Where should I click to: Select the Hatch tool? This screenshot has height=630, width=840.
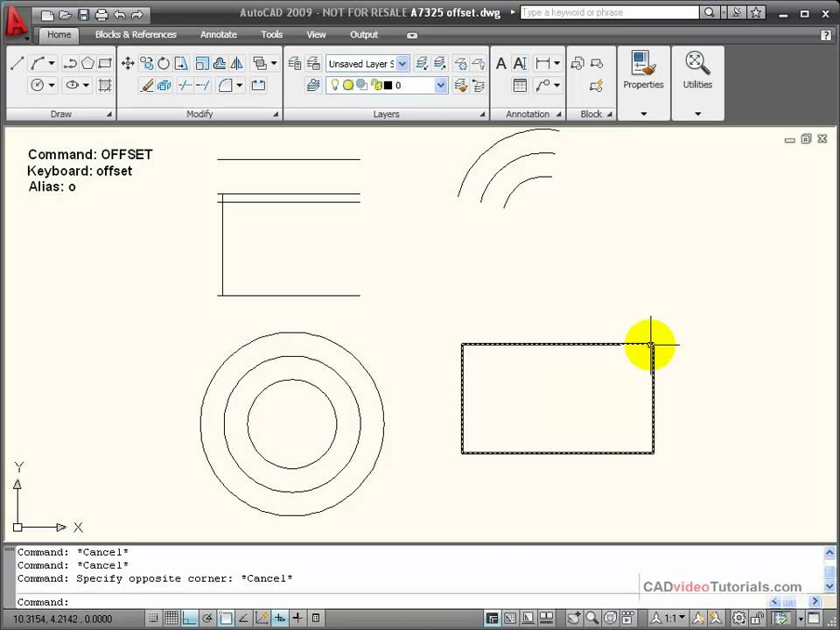[x=105, y=85]
